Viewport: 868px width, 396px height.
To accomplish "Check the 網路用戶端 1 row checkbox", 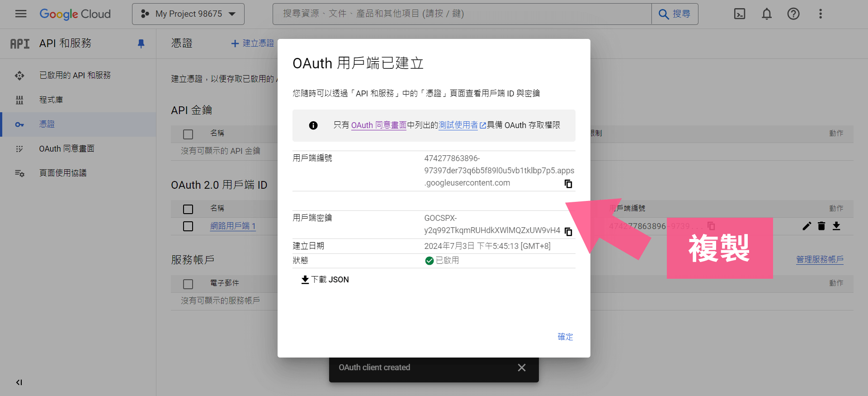I will point(188,226).
